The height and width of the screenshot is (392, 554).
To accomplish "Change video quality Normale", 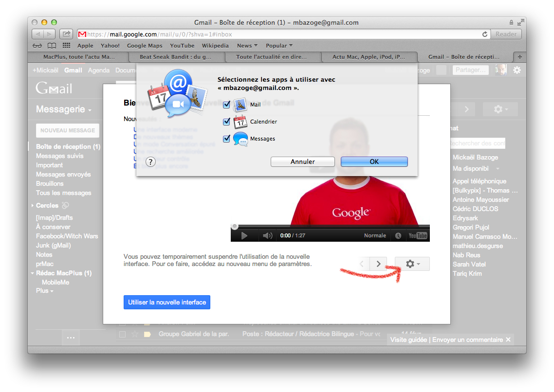I will click(375, 236).
